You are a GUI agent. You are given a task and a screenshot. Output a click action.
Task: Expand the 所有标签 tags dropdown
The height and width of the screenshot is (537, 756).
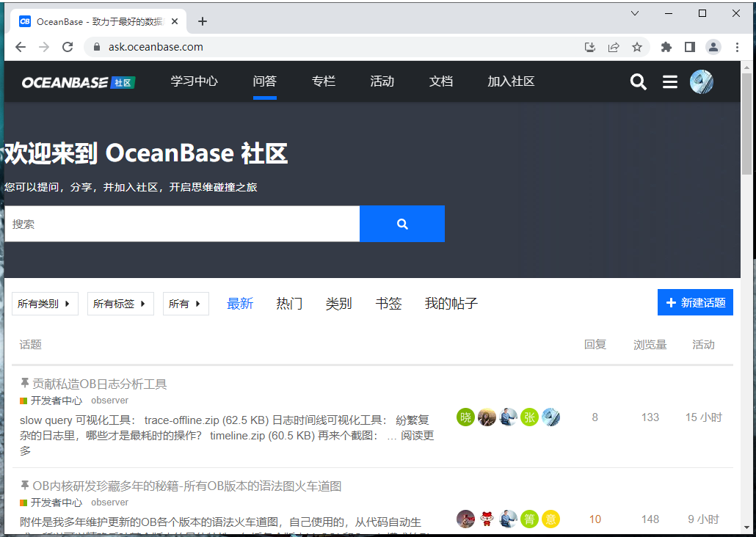click(120, 304)
